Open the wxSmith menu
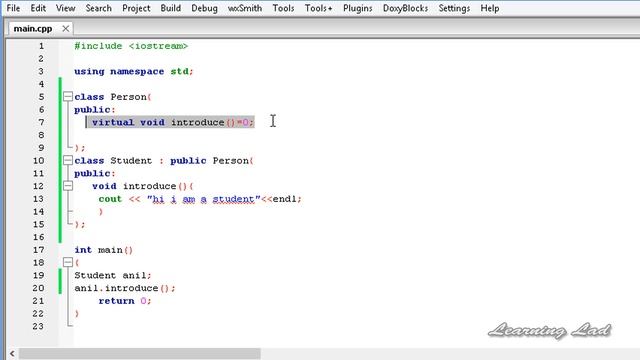640x360 pixels. click(245, 8)
